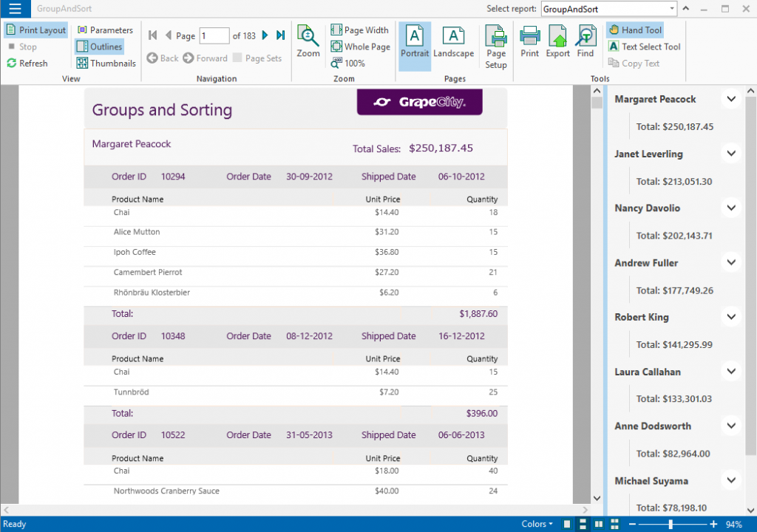Click the zoom slider handle
The image size is (757, 532).
671,525
